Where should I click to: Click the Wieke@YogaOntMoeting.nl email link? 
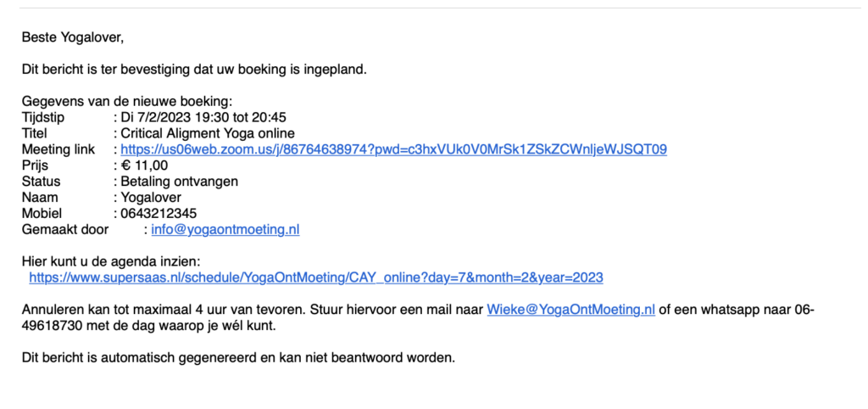[x=570, y=310]
